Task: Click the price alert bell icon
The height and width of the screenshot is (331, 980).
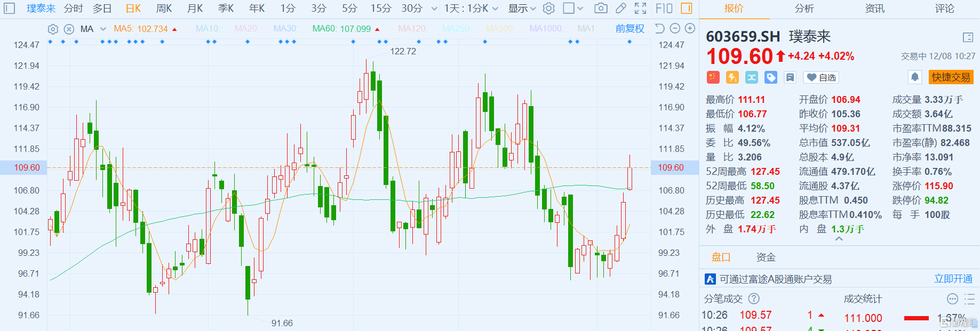Action: tap(915, 77)
